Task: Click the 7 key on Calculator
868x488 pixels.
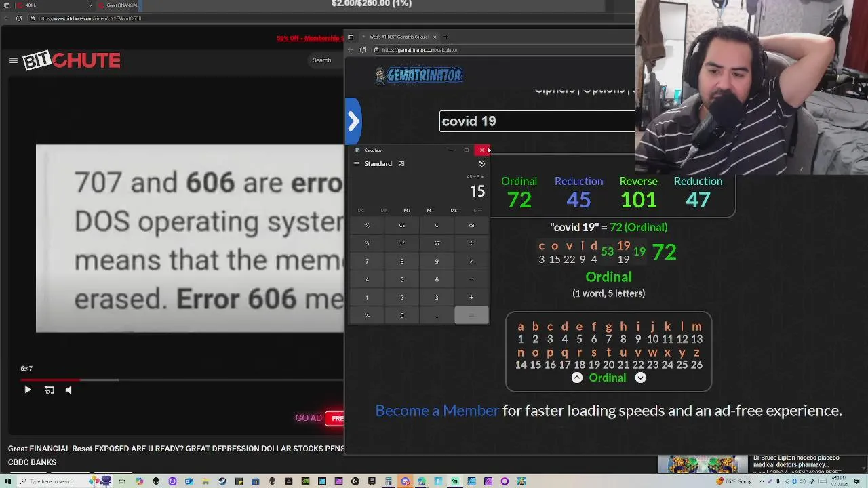Action: pos(367,261)
